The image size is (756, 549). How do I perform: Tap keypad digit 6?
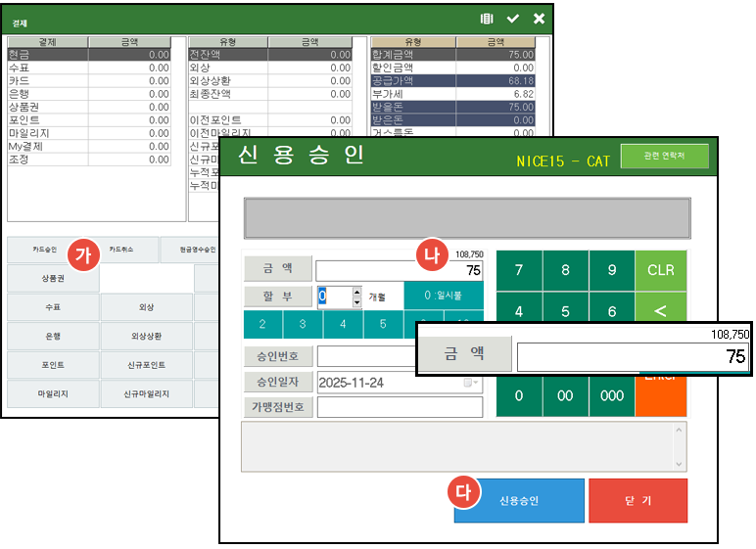(612, 307)
